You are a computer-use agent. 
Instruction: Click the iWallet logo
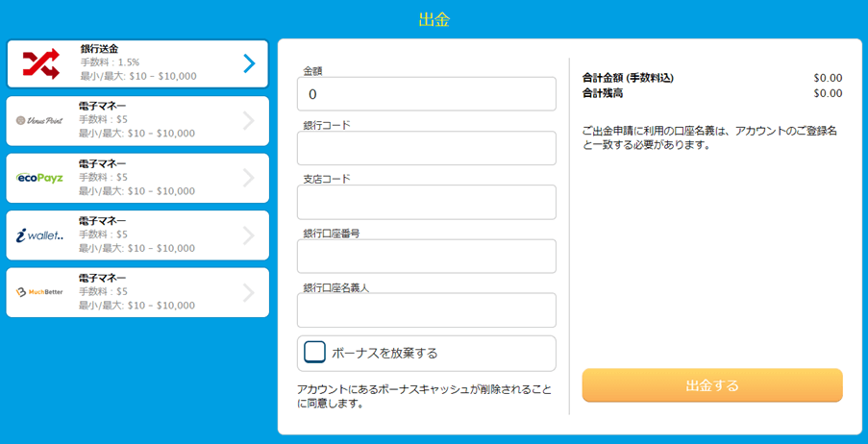coord(39,234)
